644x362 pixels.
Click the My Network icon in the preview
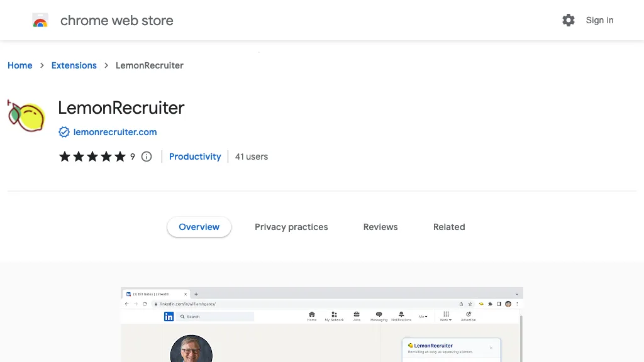334,315
